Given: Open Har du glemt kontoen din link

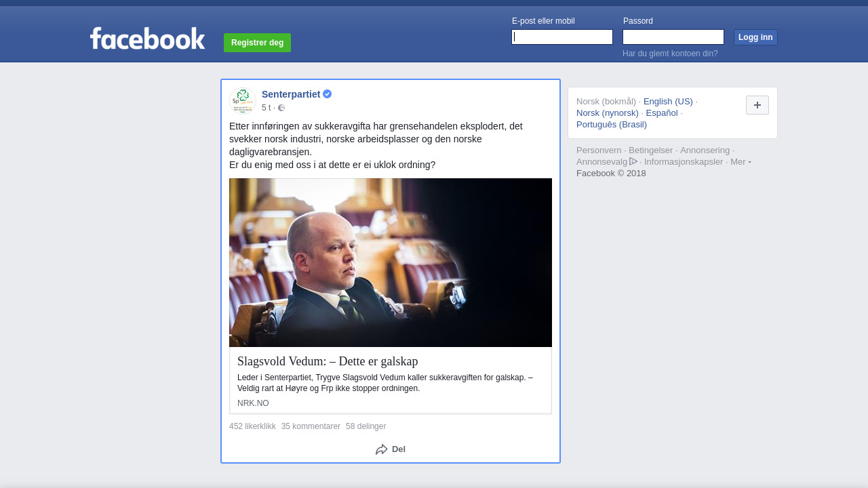Looking at the screenshot, I should [670, 54].
